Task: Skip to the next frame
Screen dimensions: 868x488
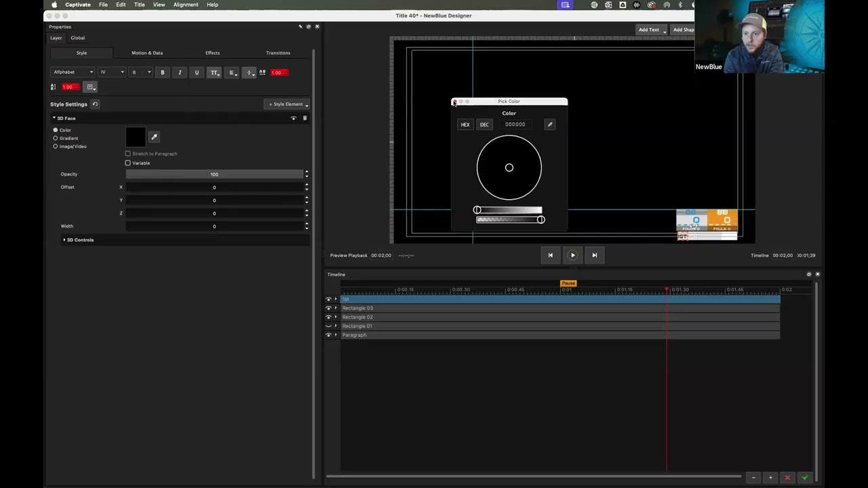Action: pyautogui.click(x=595, y=256)
